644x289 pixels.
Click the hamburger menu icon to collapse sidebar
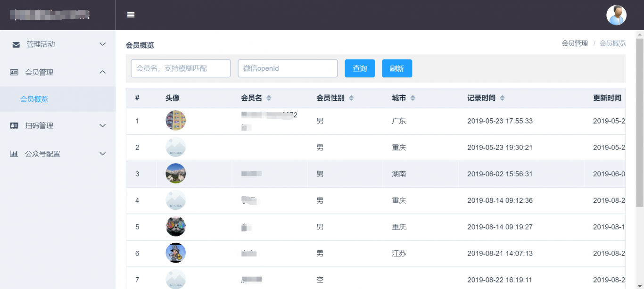[x=130, y=15]
